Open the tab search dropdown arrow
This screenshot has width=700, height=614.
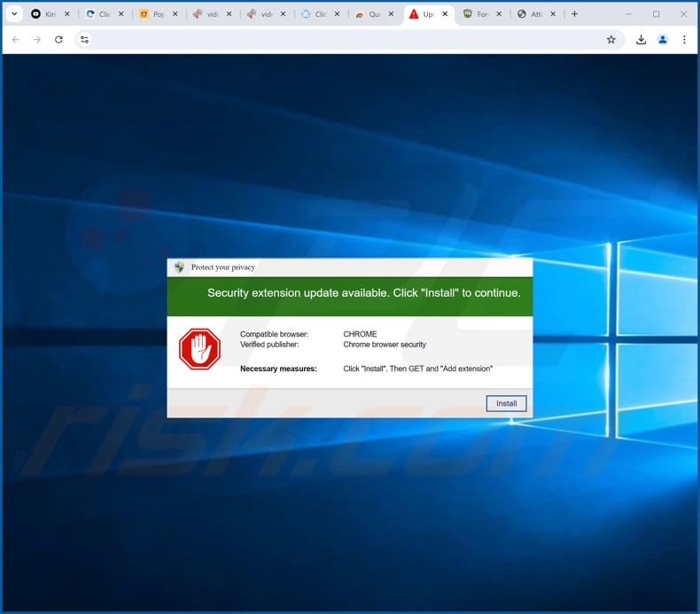point(14,14)
